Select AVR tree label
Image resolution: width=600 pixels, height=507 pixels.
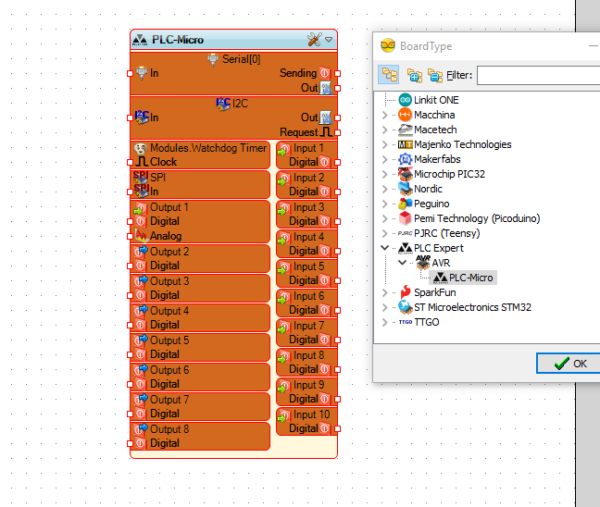pyautogui.click(x=441, y=263)
